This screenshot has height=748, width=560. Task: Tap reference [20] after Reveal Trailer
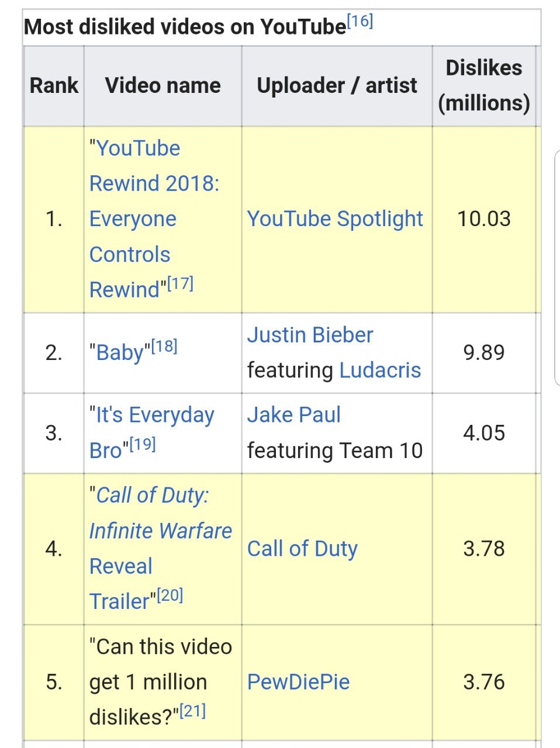coord(170,595)
